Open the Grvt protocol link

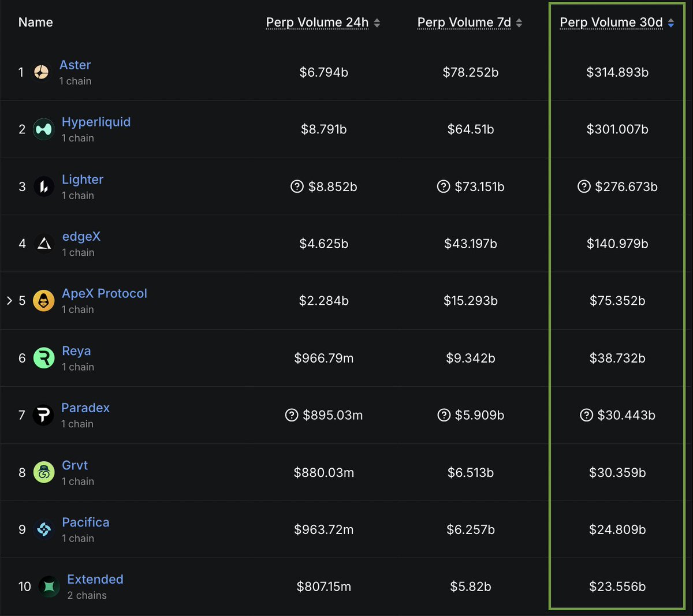click(x=75, y=465)
